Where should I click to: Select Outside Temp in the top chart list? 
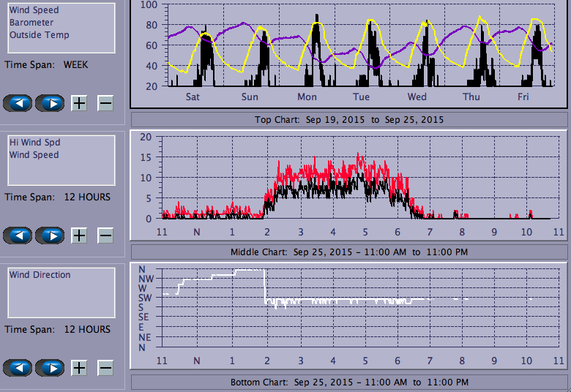(39, 35)
